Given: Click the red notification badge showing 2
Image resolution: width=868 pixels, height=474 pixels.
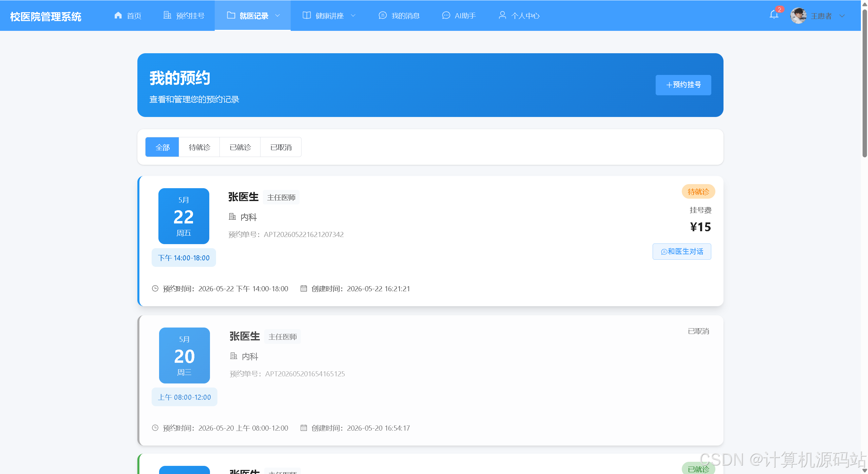Looking at the screenshot, I should coord(779,9).
